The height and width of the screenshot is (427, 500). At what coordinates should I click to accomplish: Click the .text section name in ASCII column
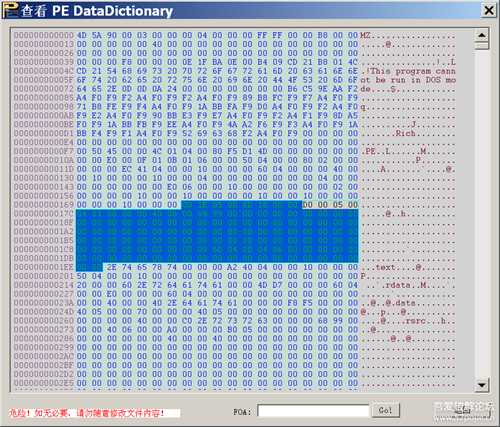(x=385, y=267)
